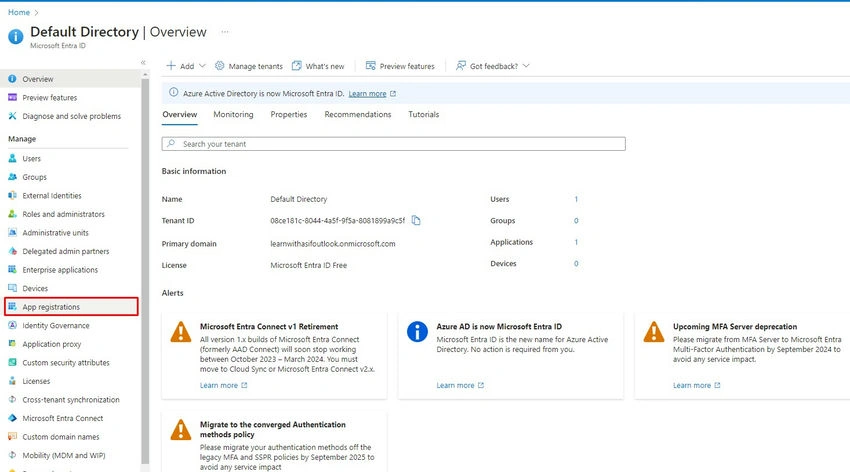The image size is (850, 472).
Task: Open the Learn more link in banner
Action: point(368,94)
